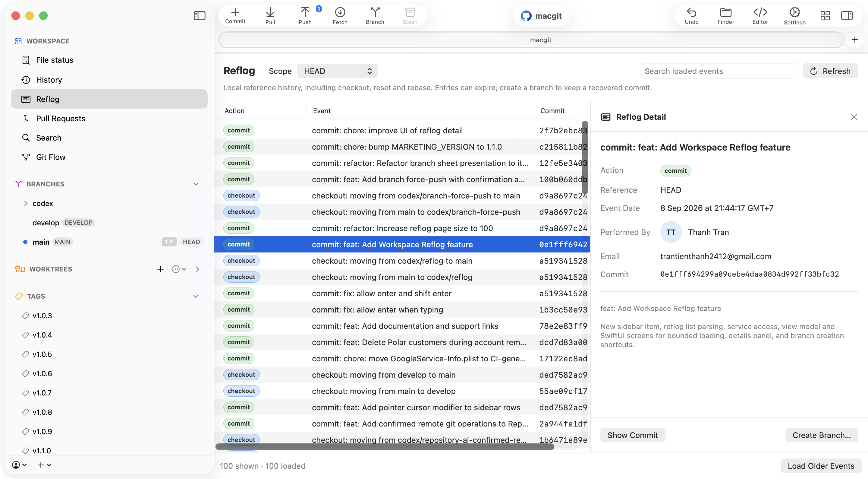Open File status in sidebar
The image size is (868, 479).
coord(109,60)
